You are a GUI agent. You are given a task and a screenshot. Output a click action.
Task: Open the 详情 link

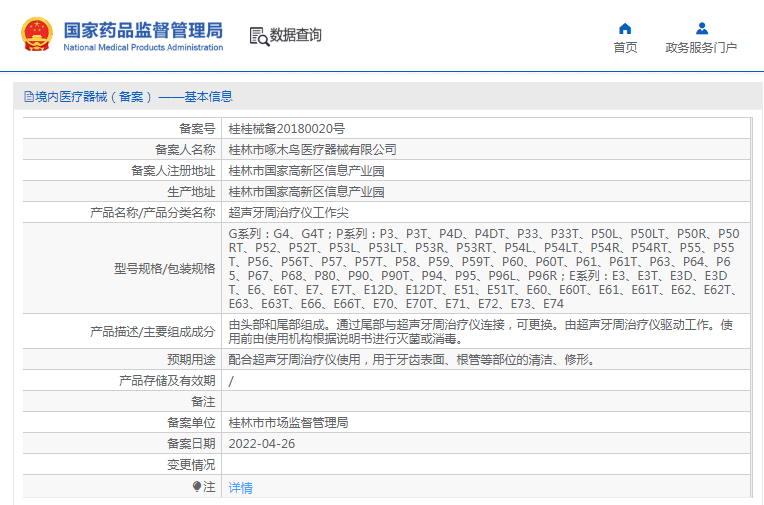click(x=241, y=487)
